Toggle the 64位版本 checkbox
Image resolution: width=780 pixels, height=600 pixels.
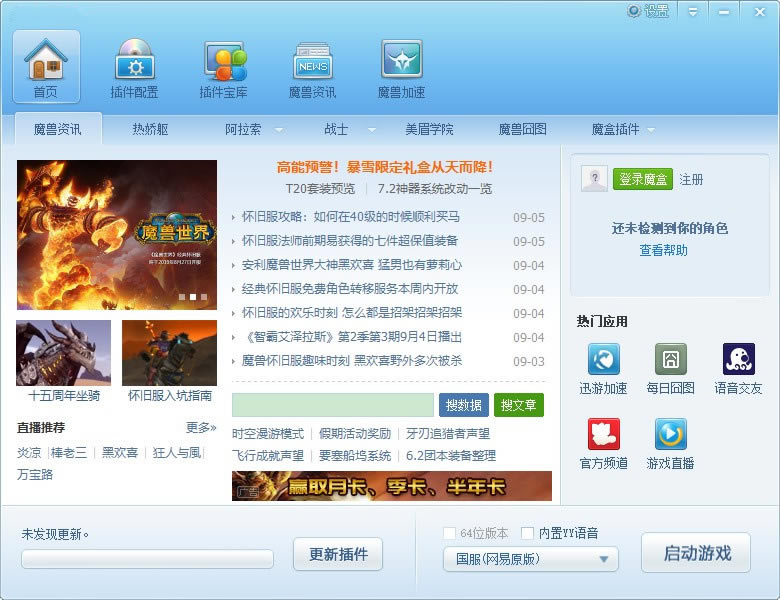449,533
